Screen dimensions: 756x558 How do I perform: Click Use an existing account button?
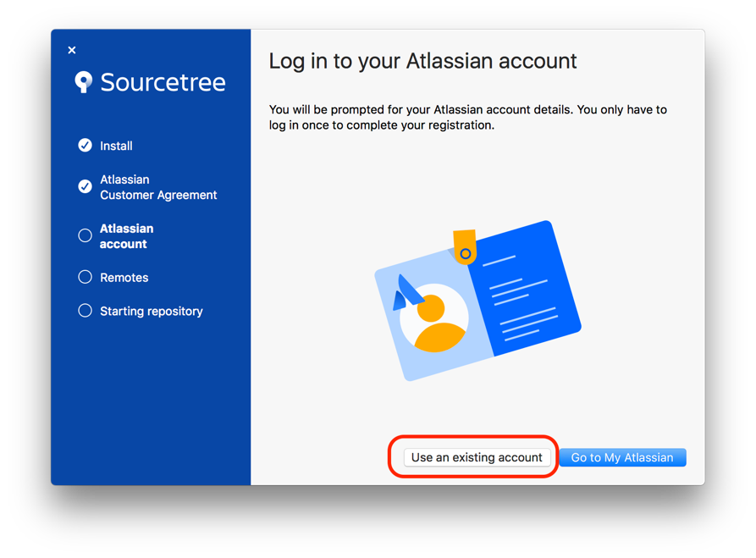pos(477,457)
